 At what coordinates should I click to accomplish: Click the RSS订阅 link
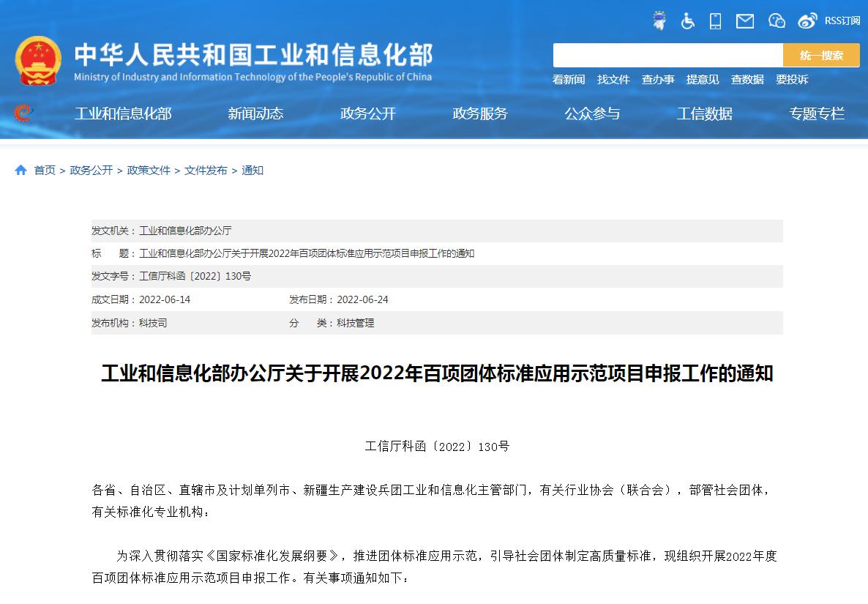(842, 21)
